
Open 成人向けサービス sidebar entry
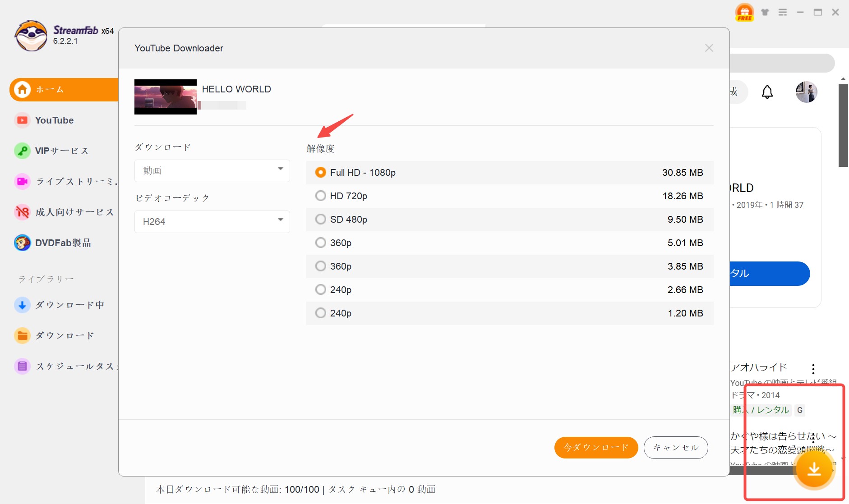(64, 212)
